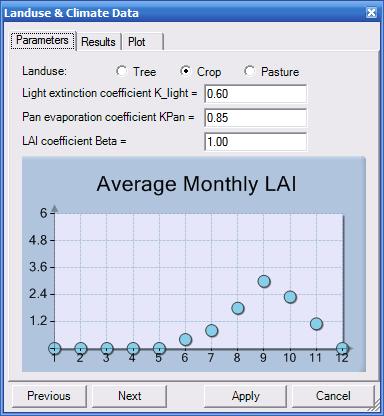Select the Crop landuse radio button
The image size is (384, 416).
click(200, 71)
